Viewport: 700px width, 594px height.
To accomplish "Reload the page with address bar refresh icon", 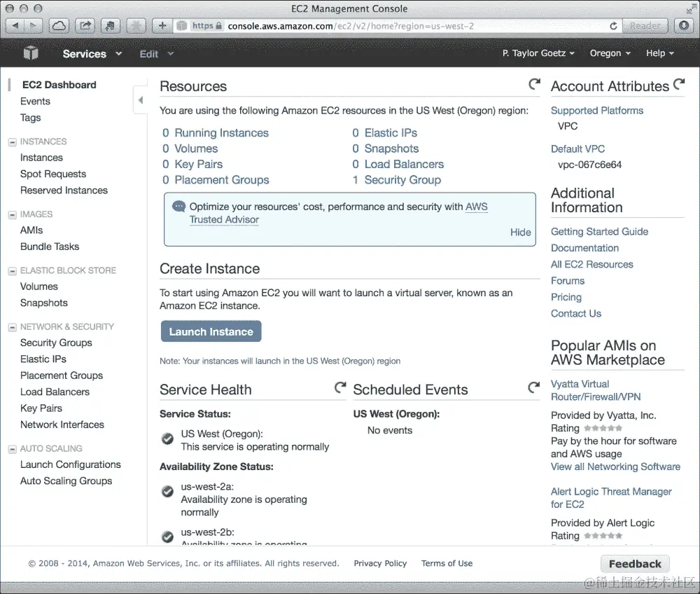I will pos(613,26).
